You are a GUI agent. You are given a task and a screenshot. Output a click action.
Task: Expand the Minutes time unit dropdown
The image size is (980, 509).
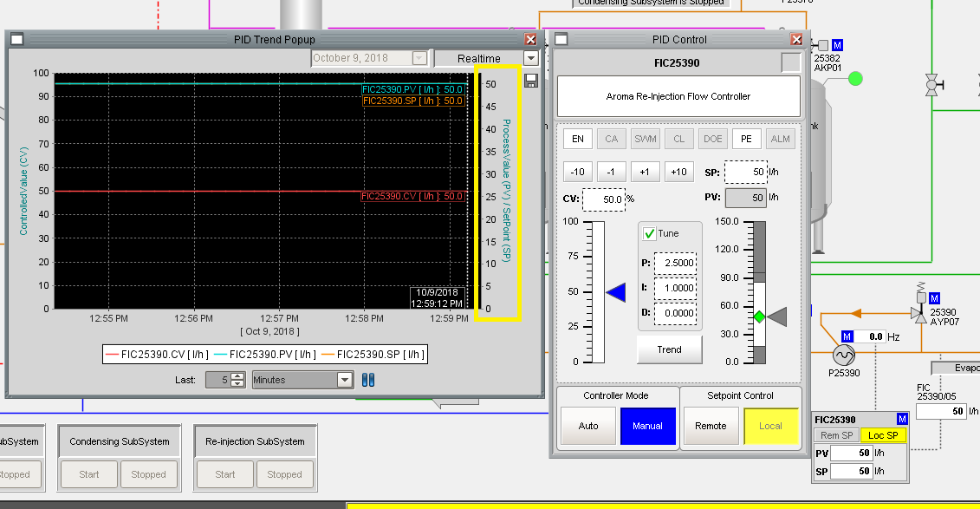pyautogui.click(x=344, y=380)
